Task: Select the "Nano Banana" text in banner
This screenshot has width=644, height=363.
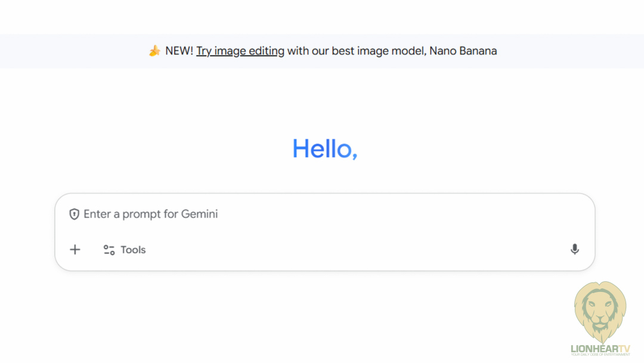Action: 463,51
